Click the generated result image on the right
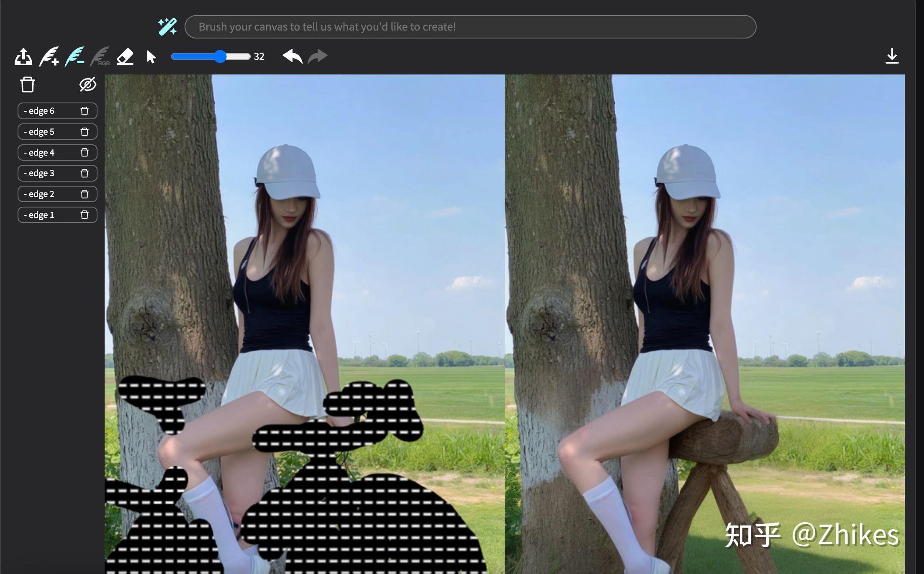 [x=705, y=324]
